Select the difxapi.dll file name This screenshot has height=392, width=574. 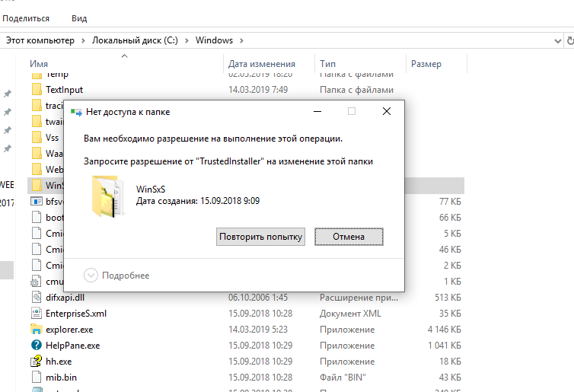[x=65, y=297]
